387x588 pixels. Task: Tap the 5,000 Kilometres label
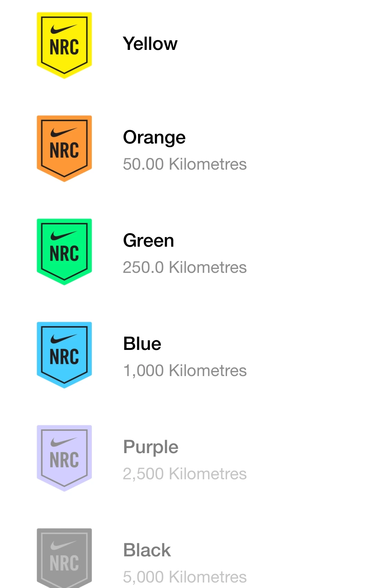point(185,577)
